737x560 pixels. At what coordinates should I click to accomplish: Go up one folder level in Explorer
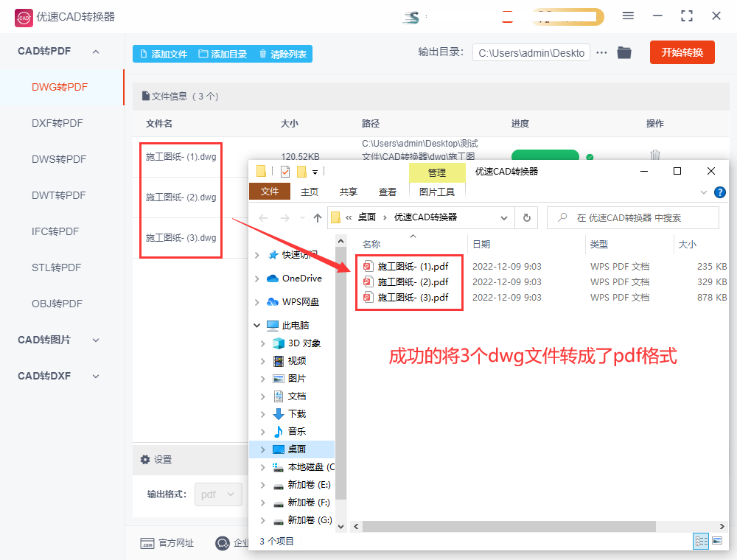[x=317, y=218]
